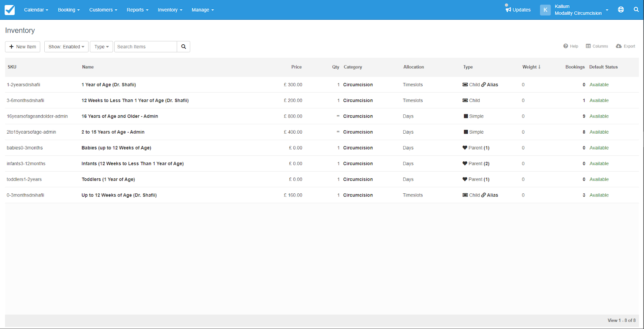Click Parent heart icon for infants3-12months
This screenshot has width=644, height=329.
pyautogui.click(x=465, y=163)
